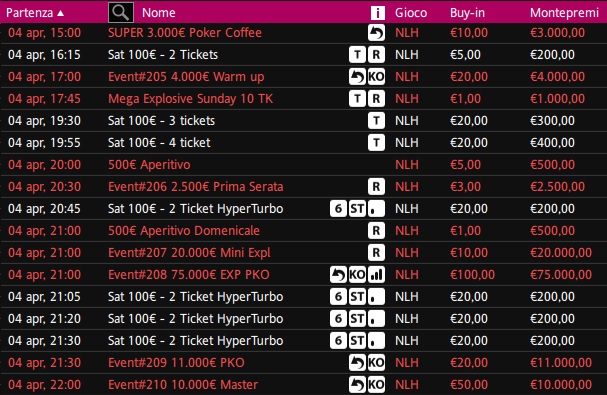This screenshot has width=607, height=395.
Task: Open the Sat 100€ - 4 ticket row
Action: pos(304,143)
